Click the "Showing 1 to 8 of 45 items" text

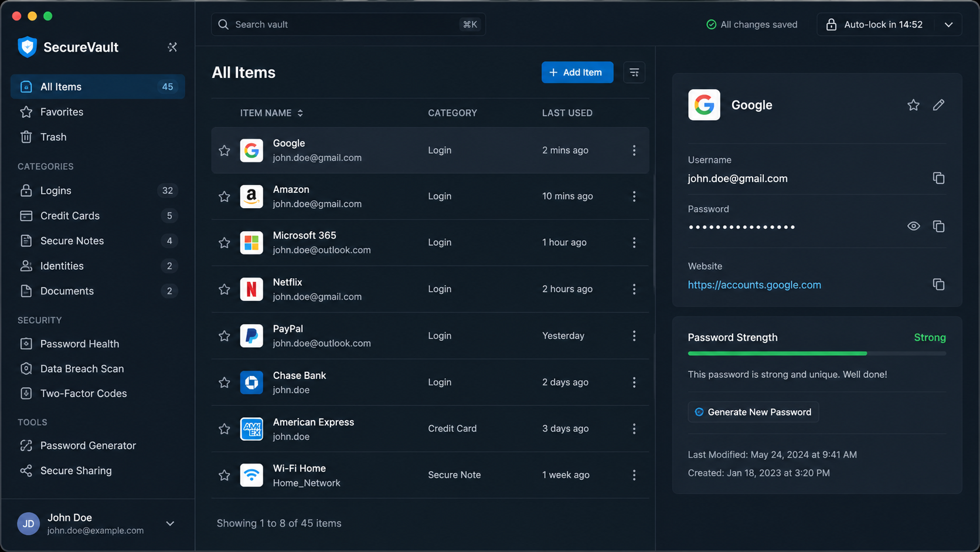279,523
